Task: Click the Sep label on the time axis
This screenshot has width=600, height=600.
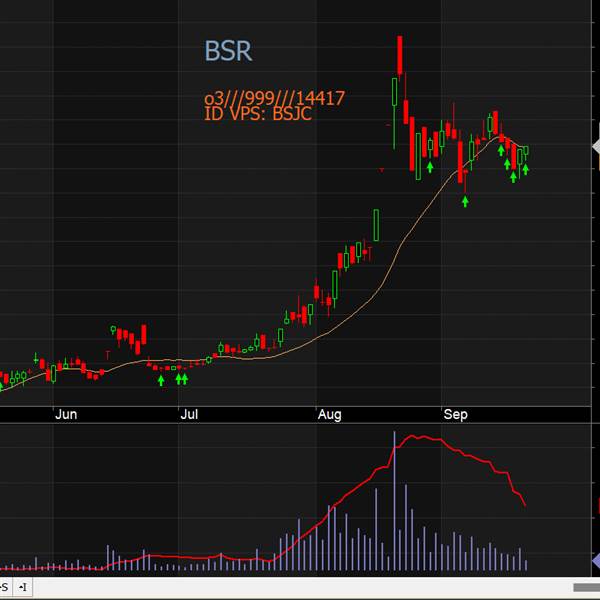Action: (x=455, y=414)
